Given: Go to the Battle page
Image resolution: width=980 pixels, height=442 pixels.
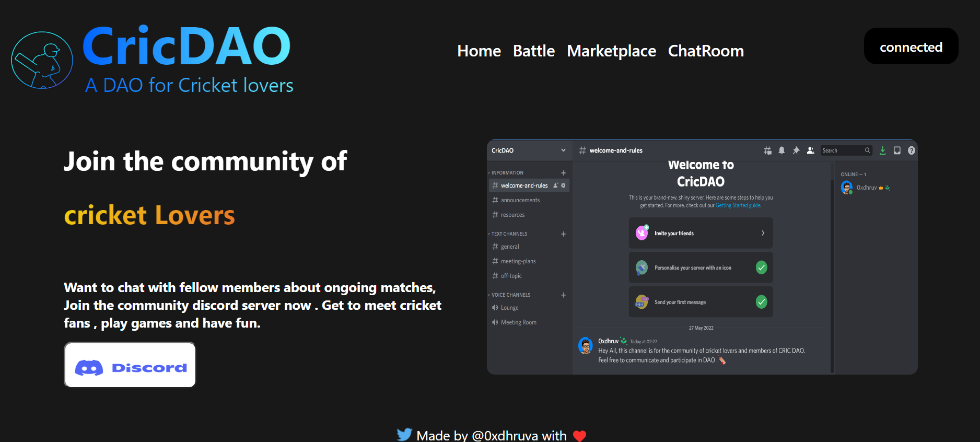Looking at the screenshot, I should click(x=534, y=51).
